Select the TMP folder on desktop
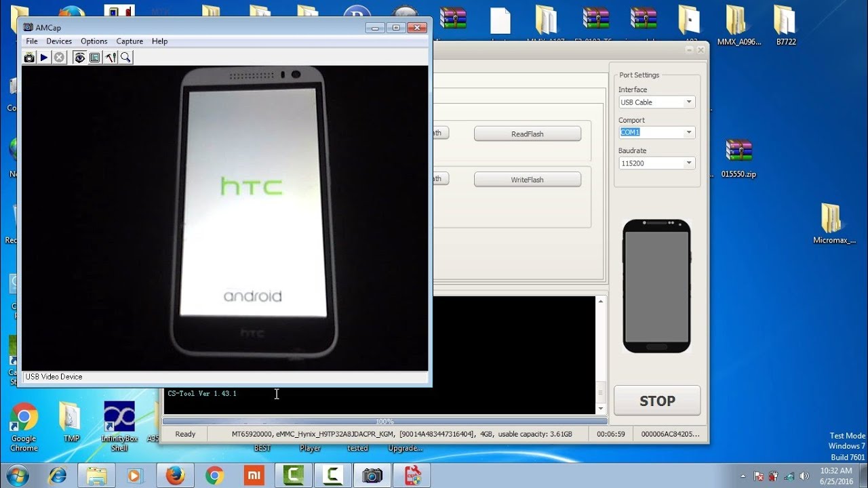 [x=71, y=422]
